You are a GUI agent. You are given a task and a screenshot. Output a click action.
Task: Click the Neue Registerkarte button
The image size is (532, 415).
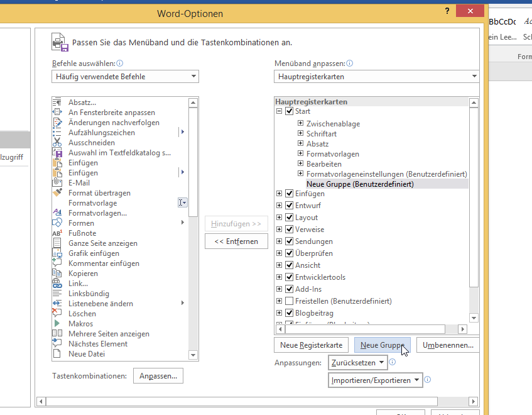coord(311,345)
